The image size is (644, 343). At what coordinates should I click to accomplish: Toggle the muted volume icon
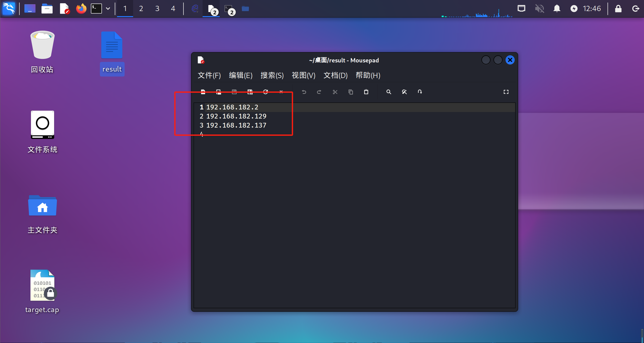pos(539,9)
